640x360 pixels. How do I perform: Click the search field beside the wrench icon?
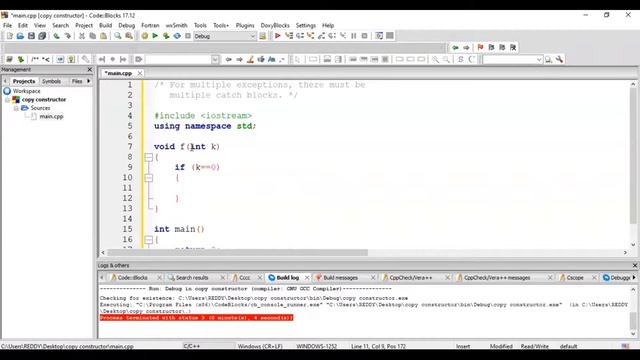[512, 60]
